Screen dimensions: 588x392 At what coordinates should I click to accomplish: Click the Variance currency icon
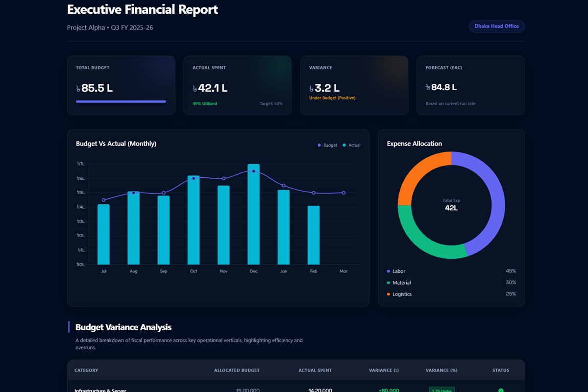pyautogui.click(x=311, y=89)
